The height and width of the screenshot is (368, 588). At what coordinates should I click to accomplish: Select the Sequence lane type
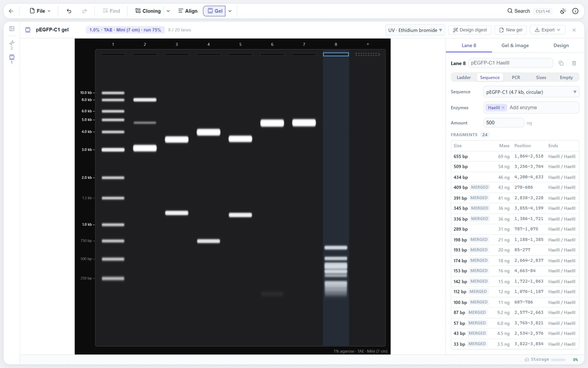tap(490, 78)
